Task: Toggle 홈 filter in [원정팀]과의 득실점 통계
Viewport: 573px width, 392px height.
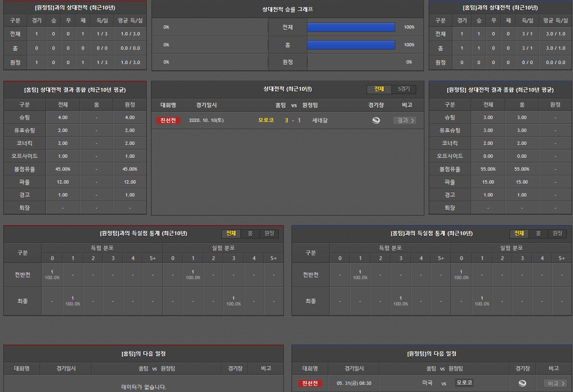Action: coord(250,233)
